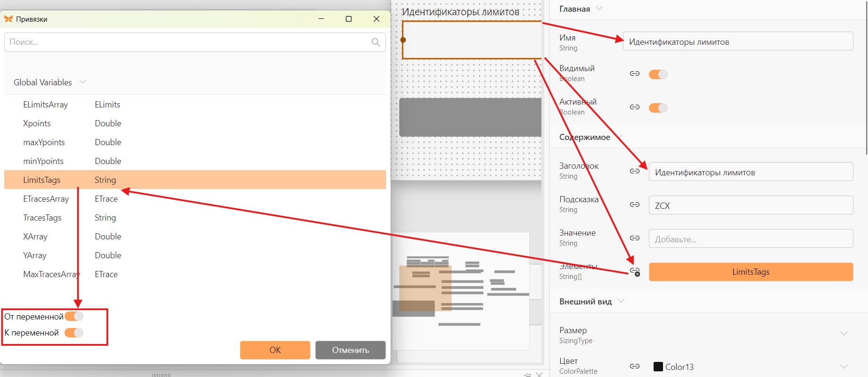
Task: Click the binding link icon for Активный
Action: (x=635, y=107)
